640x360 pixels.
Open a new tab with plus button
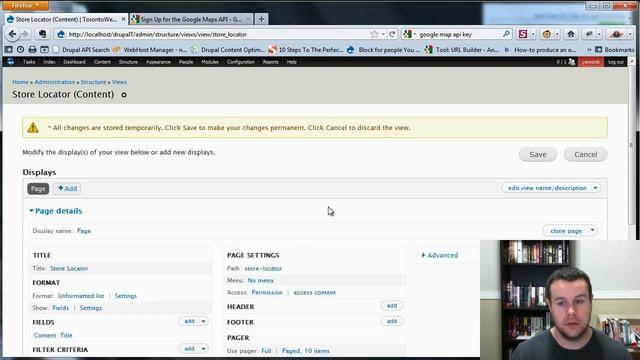pos(261,19)
